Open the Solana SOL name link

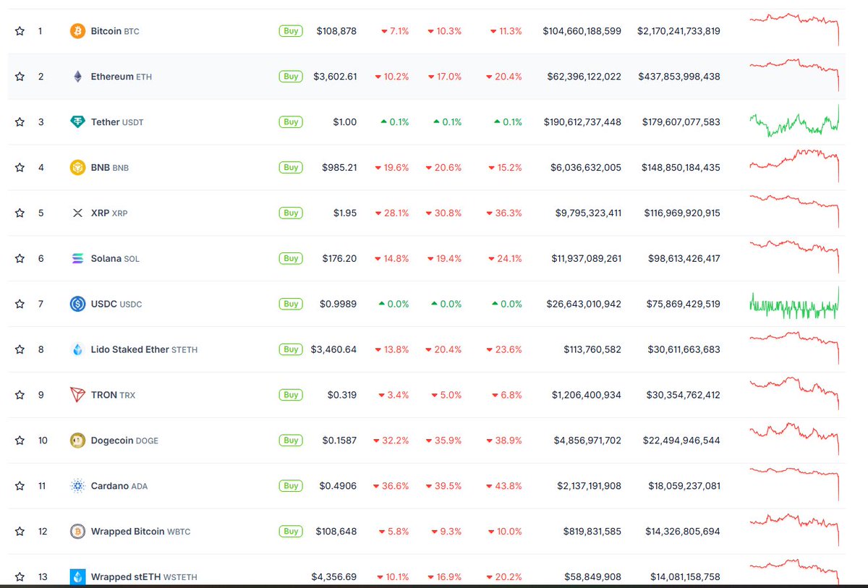[115, 259]
